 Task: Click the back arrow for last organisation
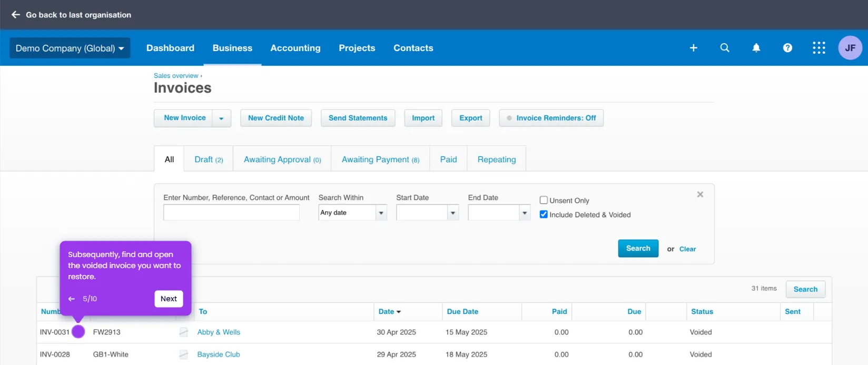[16, 15]
